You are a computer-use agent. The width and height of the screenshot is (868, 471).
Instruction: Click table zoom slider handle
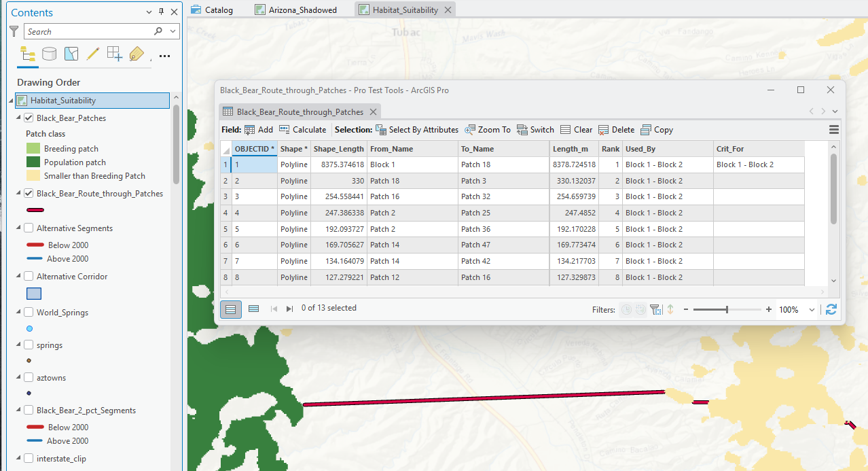[727, 310]
